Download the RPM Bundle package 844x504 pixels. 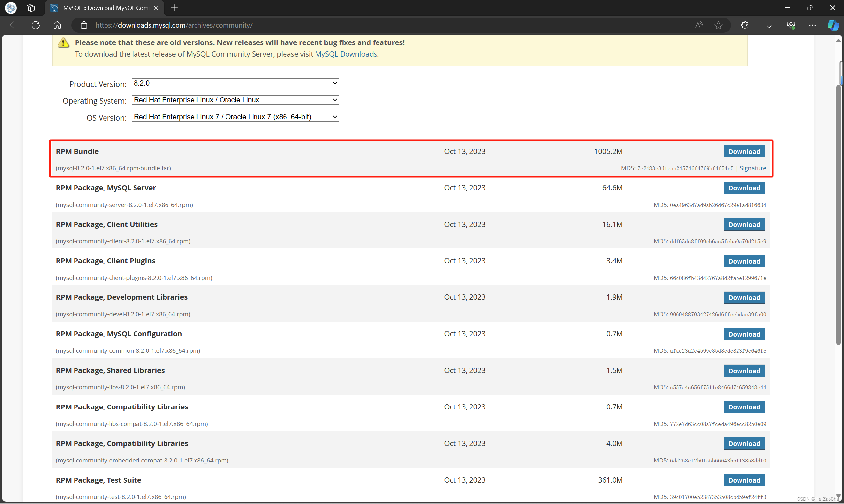744,151
